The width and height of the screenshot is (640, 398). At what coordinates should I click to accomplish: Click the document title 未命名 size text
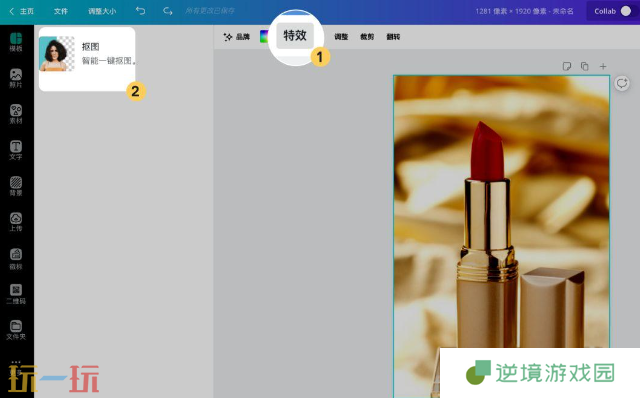tap(524, 11)
